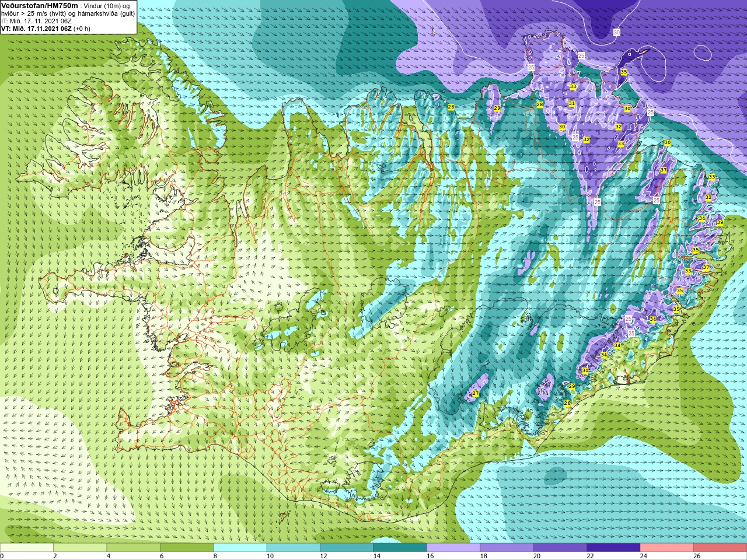Click the 24–26 m/s pink legend swatch

pos(667,548)
